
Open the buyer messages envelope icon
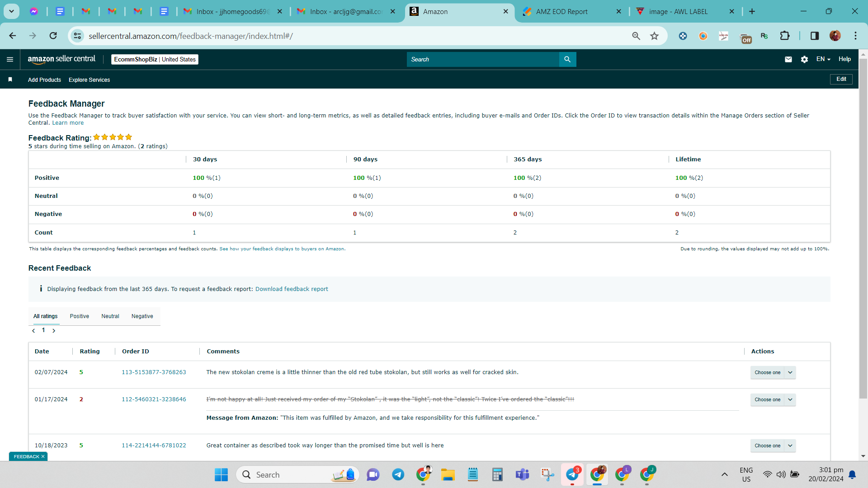(788, 59)
